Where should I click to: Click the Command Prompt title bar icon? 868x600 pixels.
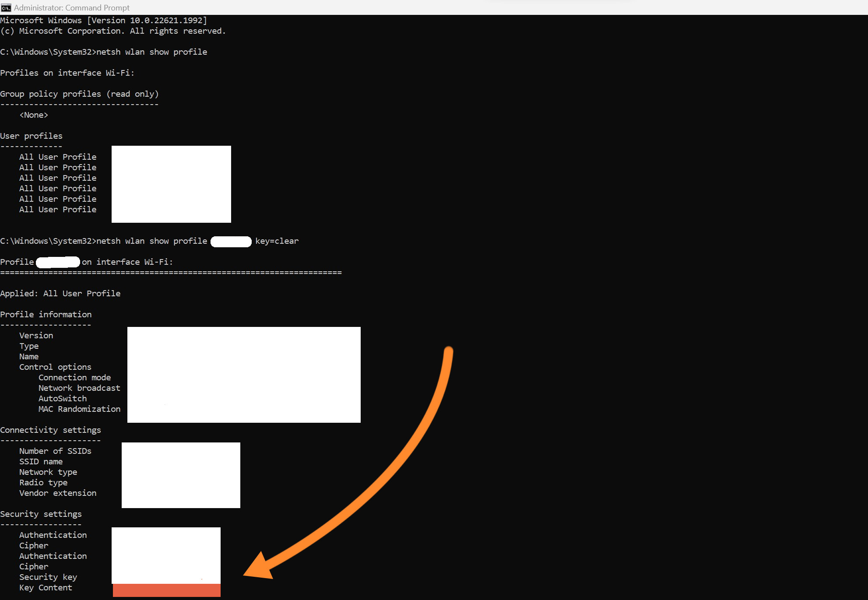click(x=6, y=7)
